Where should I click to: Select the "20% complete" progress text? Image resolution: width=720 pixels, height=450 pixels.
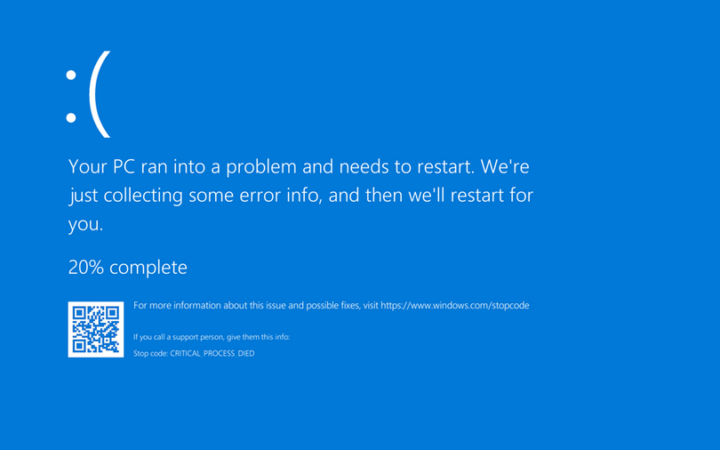pos(127,267)
